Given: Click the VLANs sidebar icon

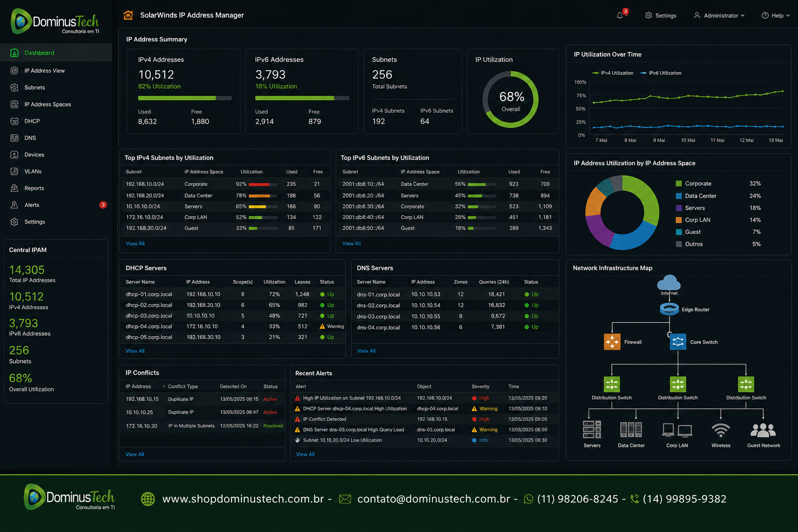Looking at the screenshot, I should point(15,171).
